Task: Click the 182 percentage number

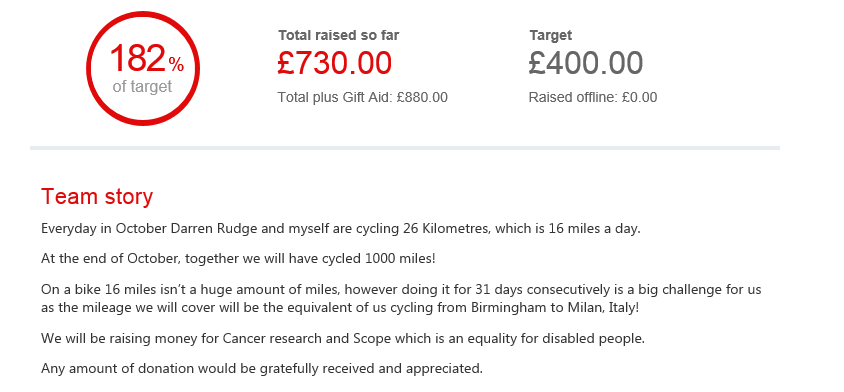Action: point(138,58)
